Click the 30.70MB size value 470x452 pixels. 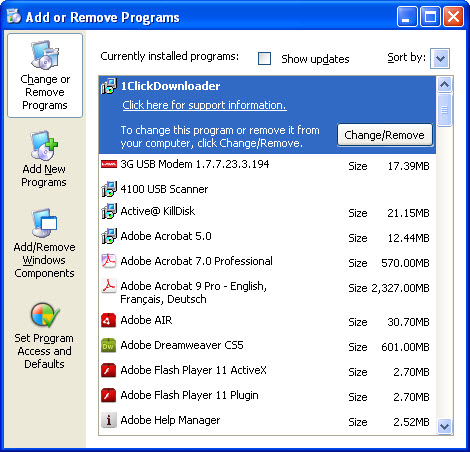pyautogui.click(x=408, y=322)
